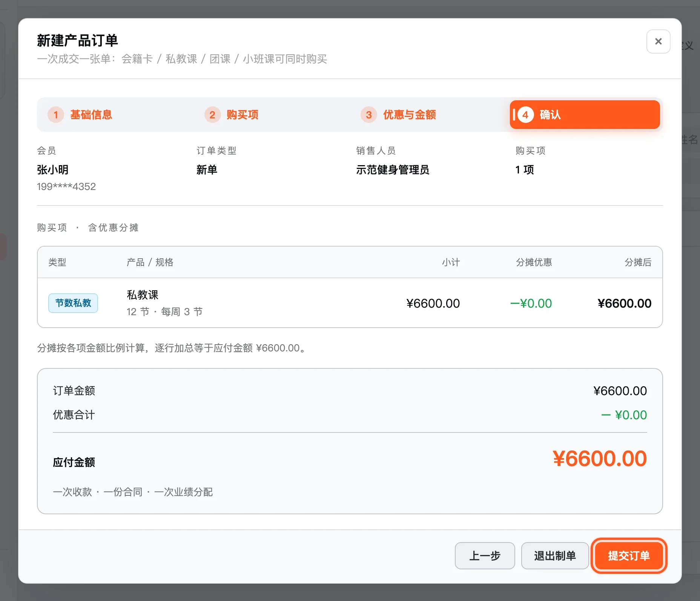Click spec text 12 节 · 每周 3 节
700x601 pixels.
pos(165,312)
